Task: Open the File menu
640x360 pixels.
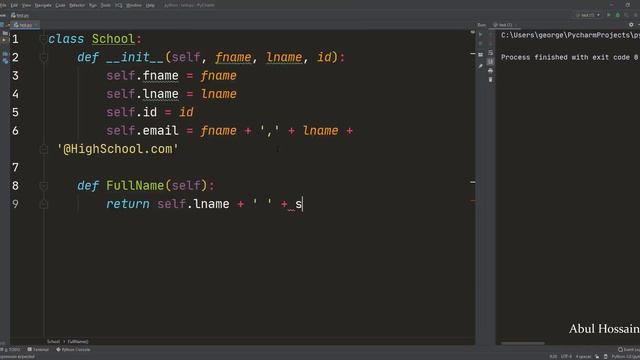Action: (x=3, y=5)
